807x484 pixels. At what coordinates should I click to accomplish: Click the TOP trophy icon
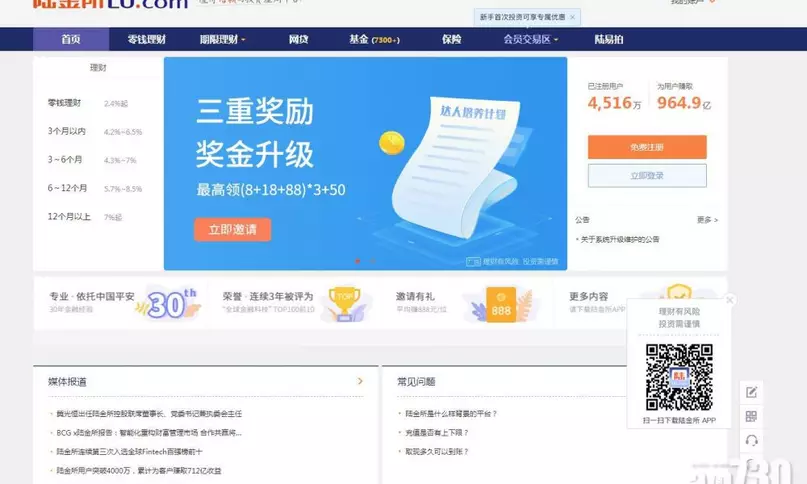tap(345, 304)
